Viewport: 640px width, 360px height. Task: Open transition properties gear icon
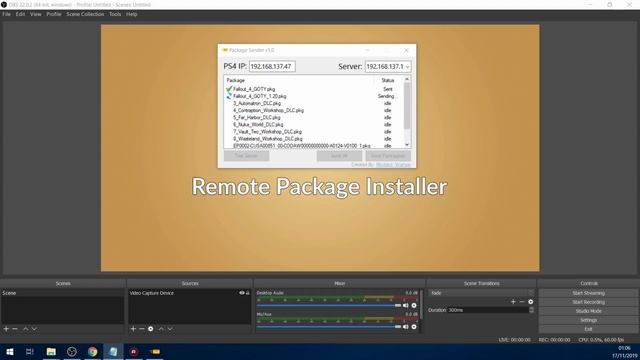pyautogui.click(x=531, y=302)
